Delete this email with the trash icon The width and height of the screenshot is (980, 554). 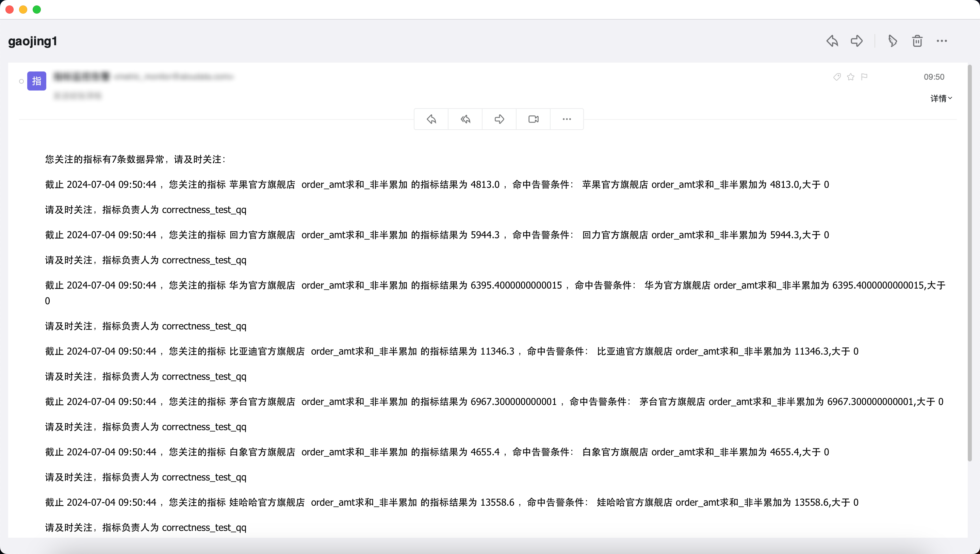click(917, 41)
